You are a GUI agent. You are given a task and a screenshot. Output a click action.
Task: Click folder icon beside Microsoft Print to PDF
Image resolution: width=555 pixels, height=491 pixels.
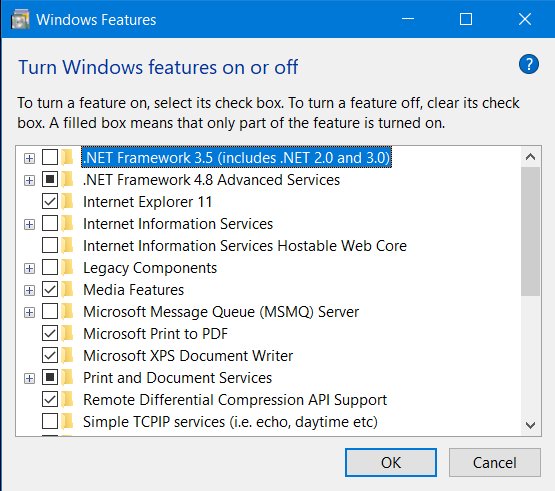67,333
